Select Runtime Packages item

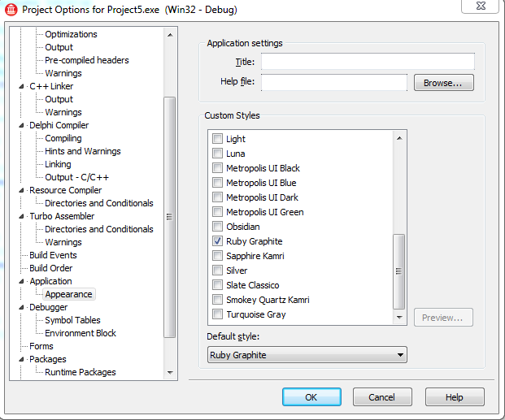pos(81,372)
